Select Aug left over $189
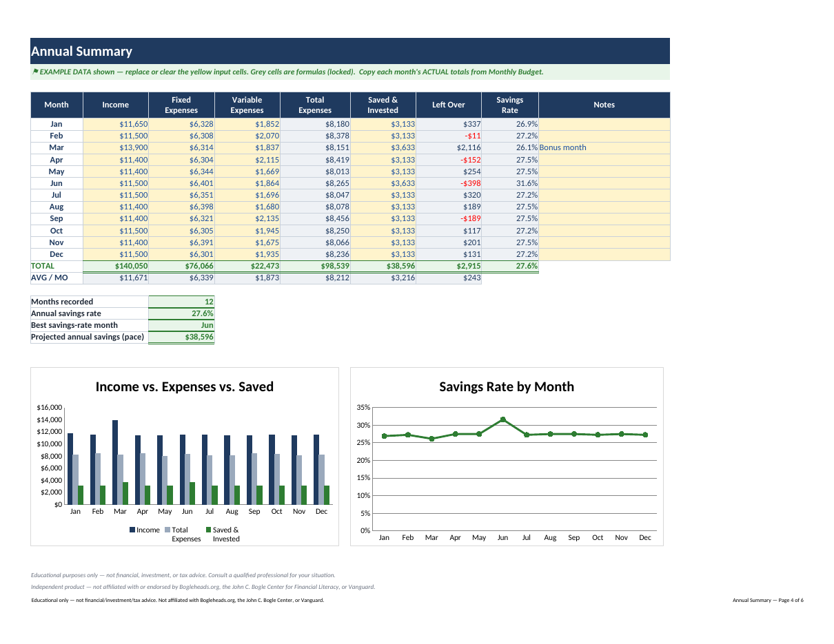 pyautogui.click(x=449, y=207)
